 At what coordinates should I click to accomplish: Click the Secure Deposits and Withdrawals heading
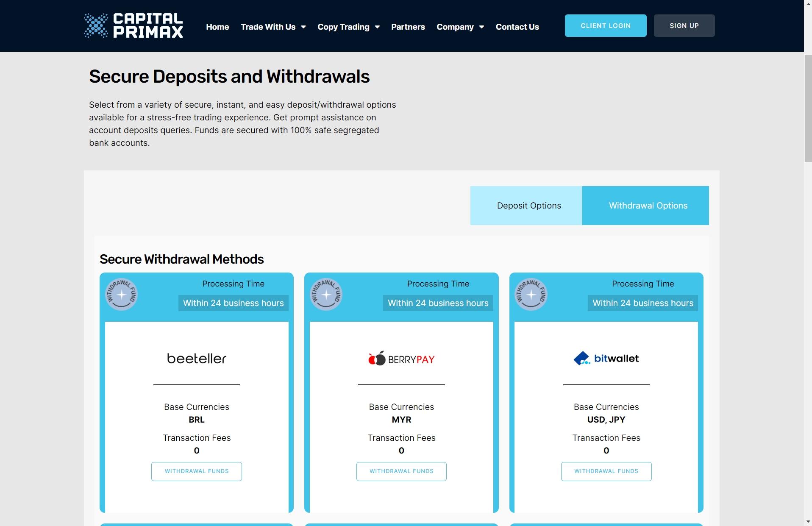(x=229, y=77)
